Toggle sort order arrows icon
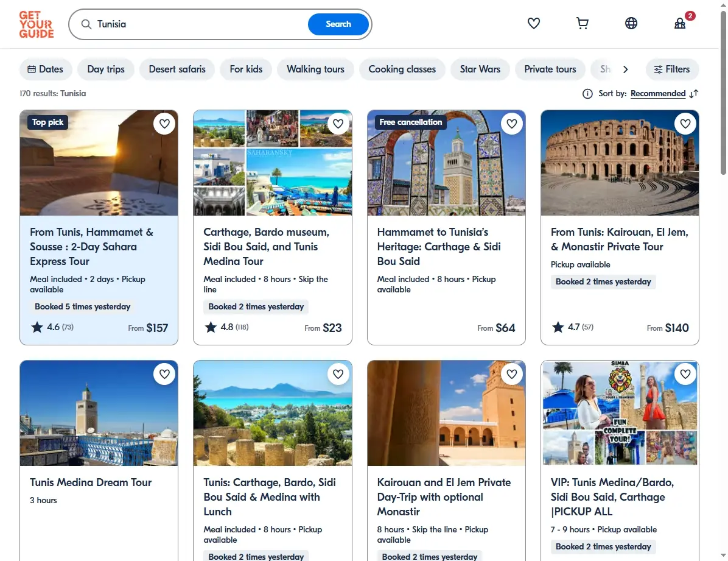The image size is (728, 561). (694, 94)
